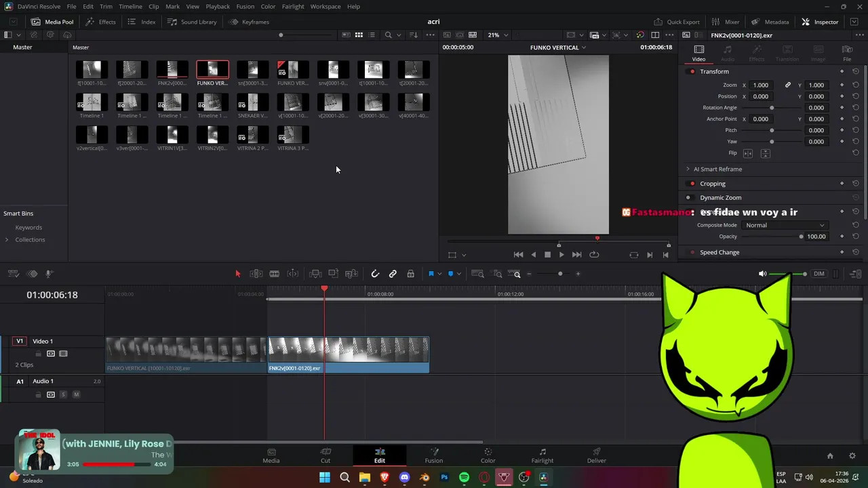868x488 pixels.
Task: Adjust the timeline zoom slider
Action: click(560, 274)
